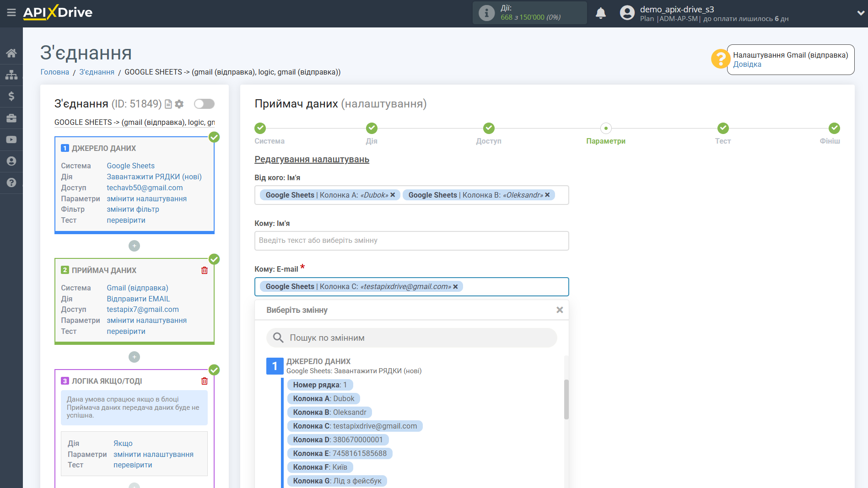Click the actions info icon
Image resolution: width=868 pixels, height=488 pixels.
pyautogui.click(x=486, y=13)
